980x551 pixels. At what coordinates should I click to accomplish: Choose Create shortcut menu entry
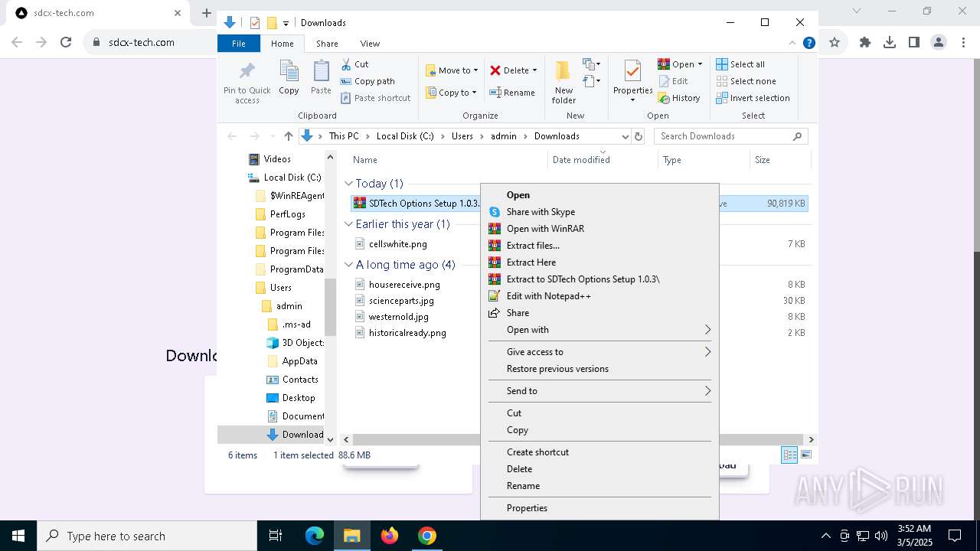599,452
